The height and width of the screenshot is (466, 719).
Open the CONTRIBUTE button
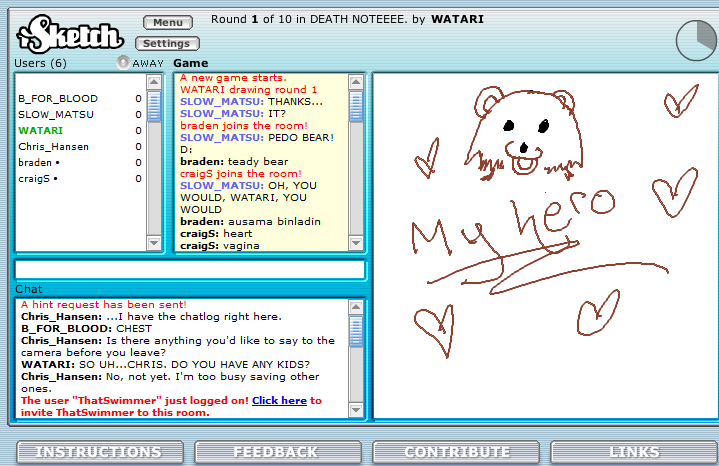coord(455,452)
